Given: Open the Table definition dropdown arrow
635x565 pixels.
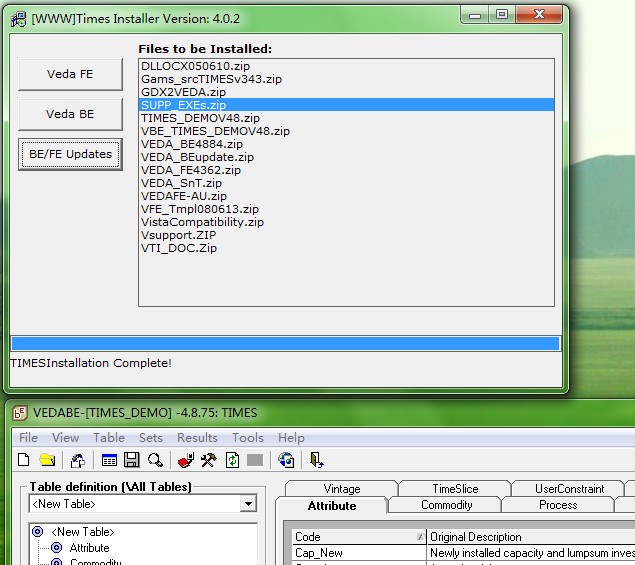Looking at the screenshot, I should point(248,504).
